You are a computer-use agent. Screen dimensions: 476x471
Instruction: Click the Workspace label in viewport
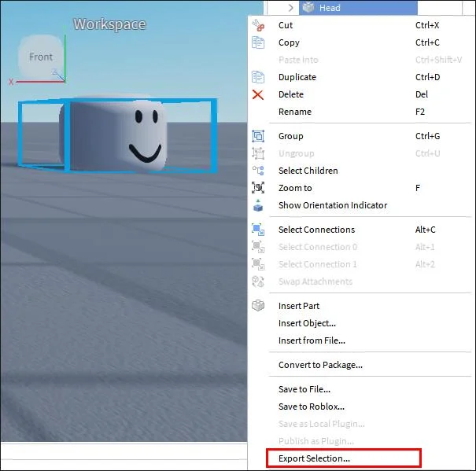pyautogui.click(x=109, y=24)
